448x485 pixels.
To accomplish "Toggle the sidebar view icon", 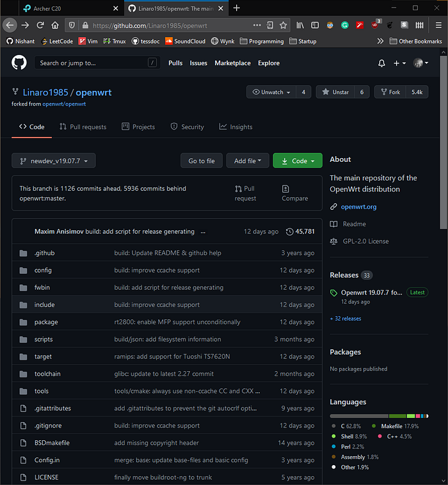I will click(x=315, y=26).
